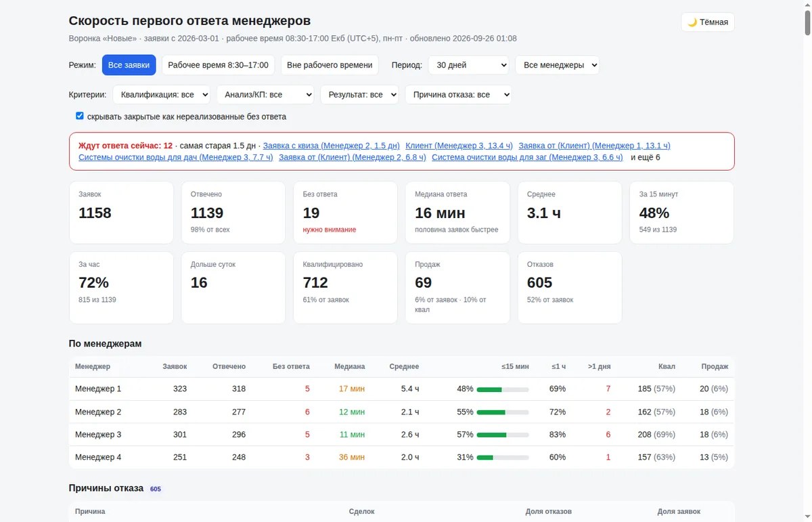Viewport: 812px width, 522px height.
Task: Click the и ещё 6 text
Action: pos(646,157)
